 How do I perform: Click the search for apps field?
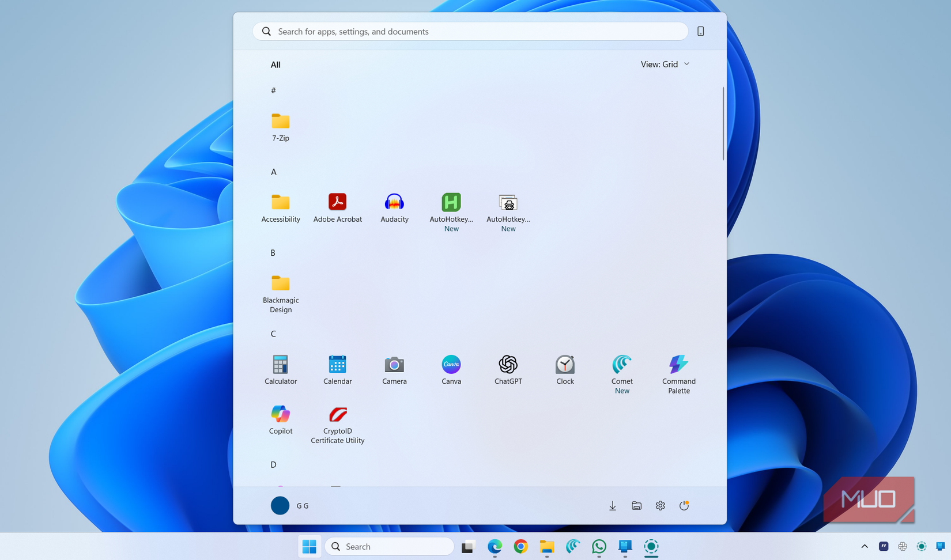pos(470,31)
